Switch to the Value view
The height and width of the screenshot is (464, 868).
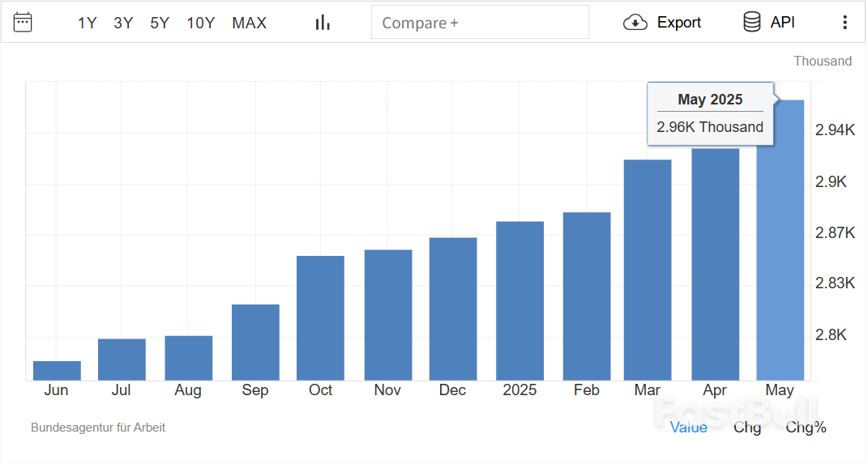689,428
